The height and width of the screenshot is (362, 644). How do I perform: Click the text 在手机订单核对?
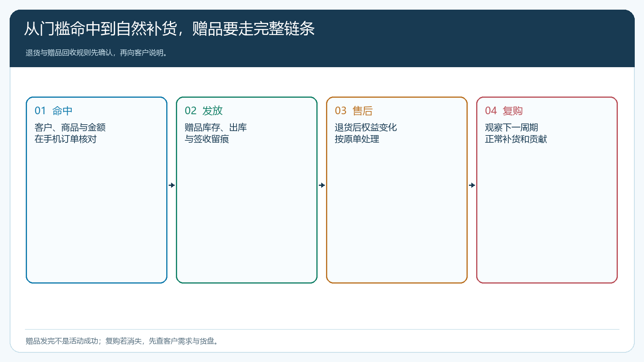point(66,139)
